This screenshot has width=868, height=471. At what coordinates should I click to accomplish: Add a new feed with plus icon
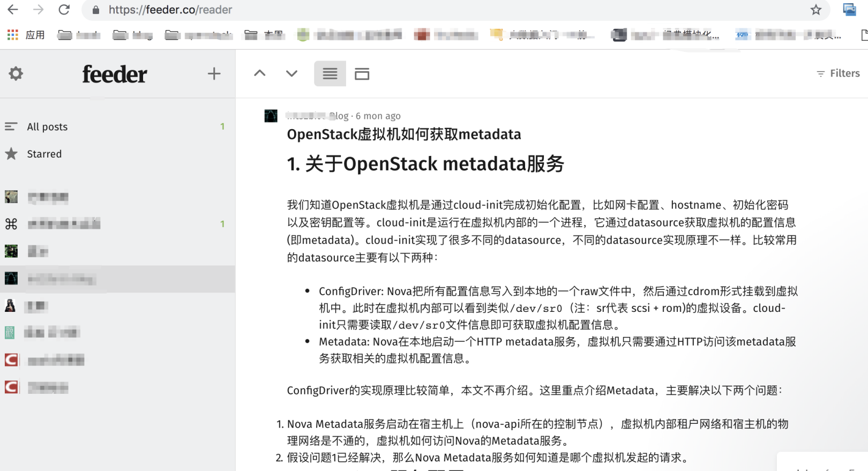click(214, 73)
